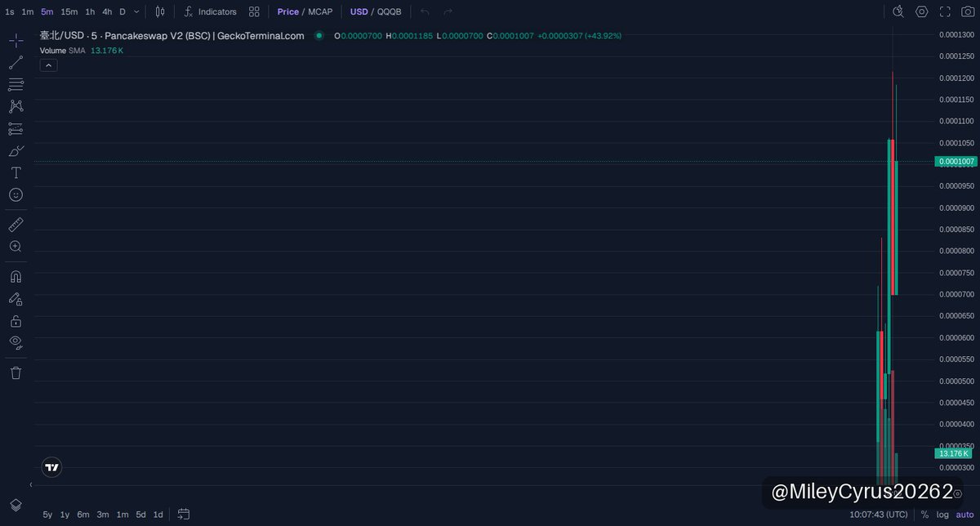Toggle percentage scale mode
980x526 pixels.
tap(924, 515)
